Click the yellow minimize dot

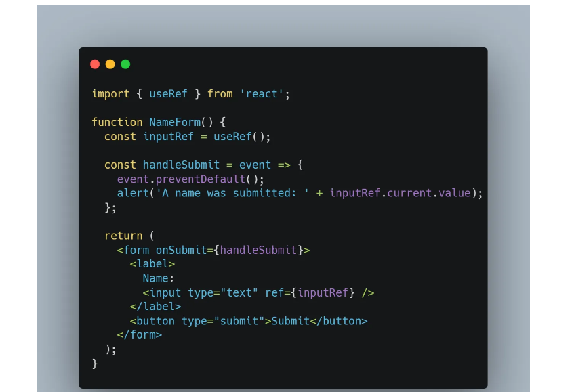pos(110,64)
